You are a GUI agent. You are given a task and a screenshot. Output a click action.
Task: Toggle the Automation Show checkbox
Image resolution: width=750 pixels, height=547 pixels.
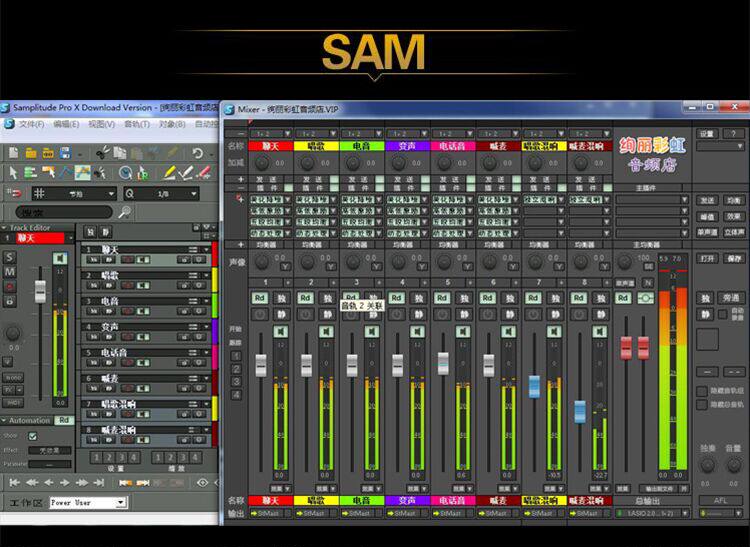click(x=33, y=436)
